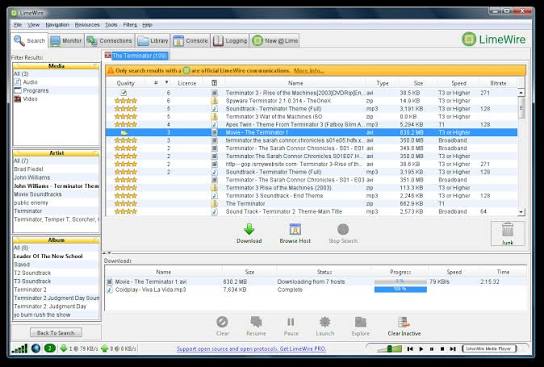Click the Coldplay download progress bar

click(400, 290)
